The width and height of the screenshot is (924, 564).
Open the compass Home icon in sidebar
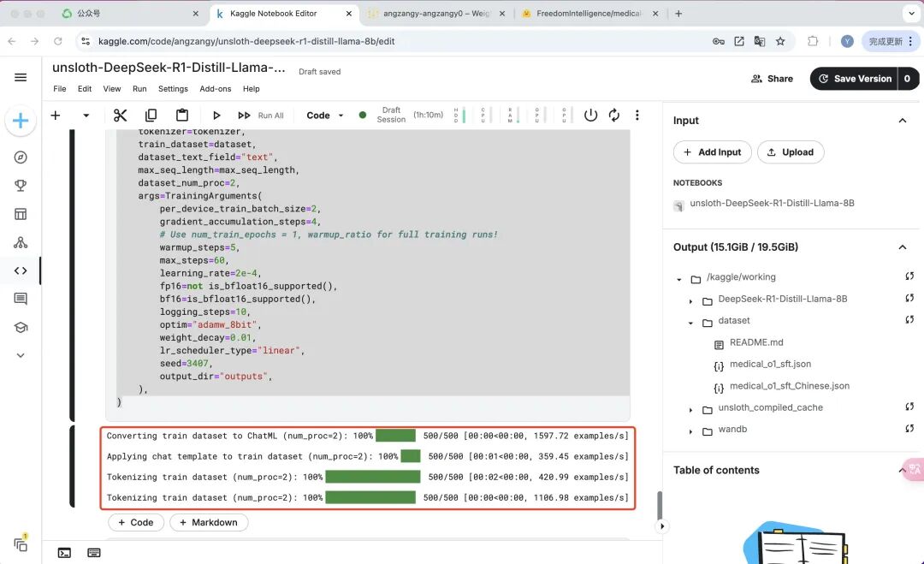[x=21, y=157]
